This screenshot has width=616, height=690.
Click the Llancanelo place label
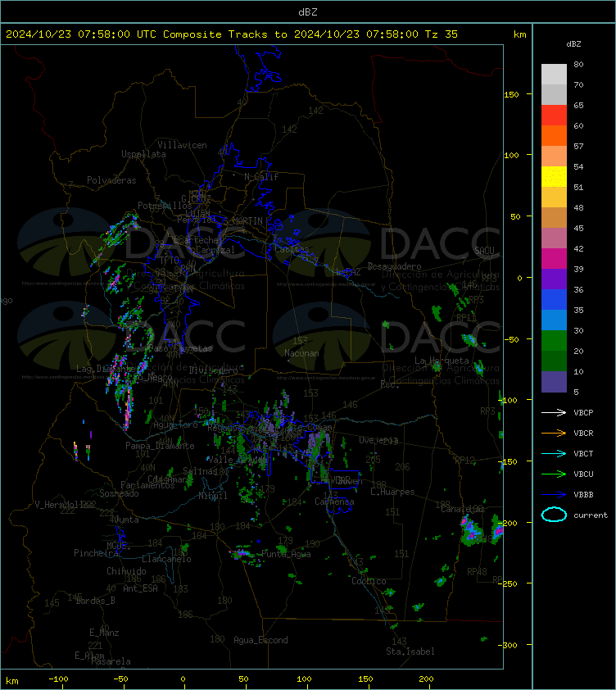coord(166,559)
